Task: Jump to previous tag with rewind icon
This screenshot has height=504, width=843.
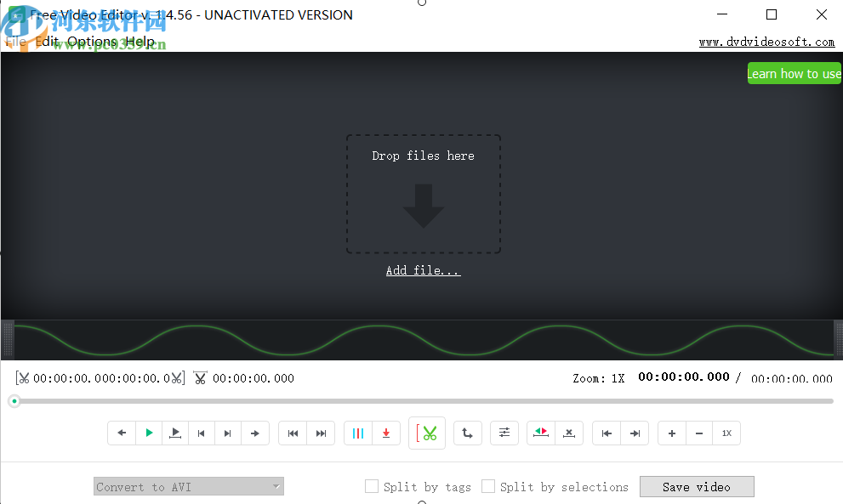Action: [293, 433]
